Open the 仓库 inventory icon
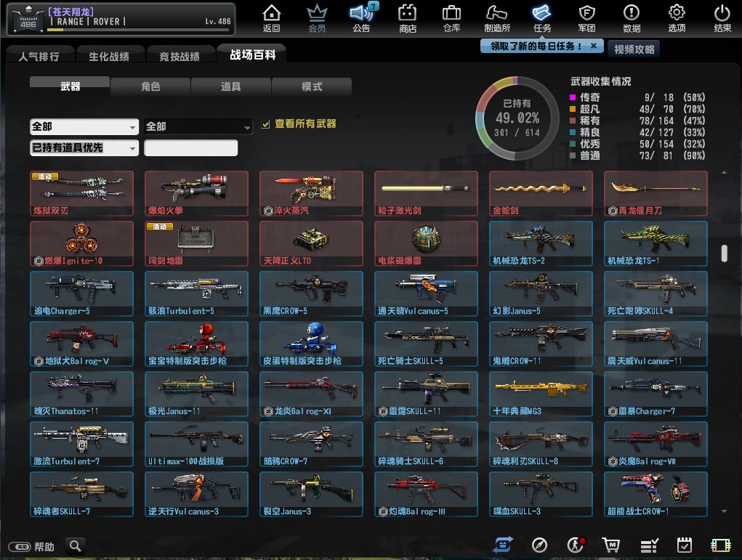742x560 pixels. tap(451, 18)
